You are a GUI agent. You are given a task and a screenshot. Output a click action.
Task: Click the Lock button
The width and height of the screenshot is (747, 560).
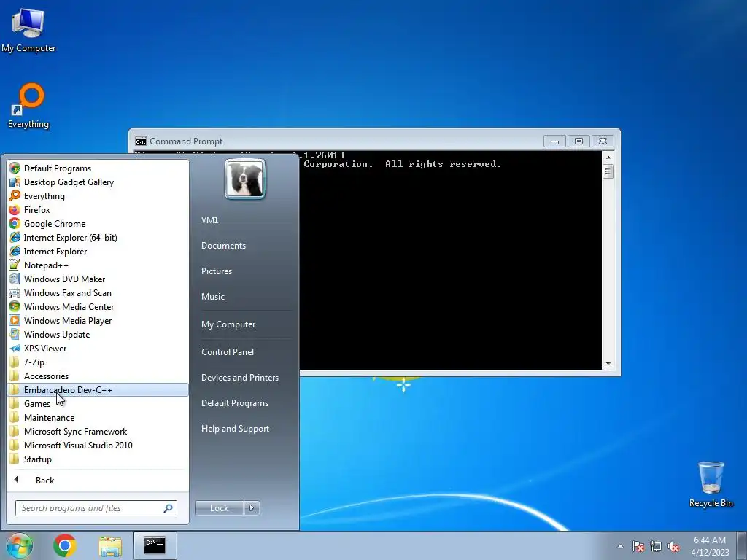219,508
